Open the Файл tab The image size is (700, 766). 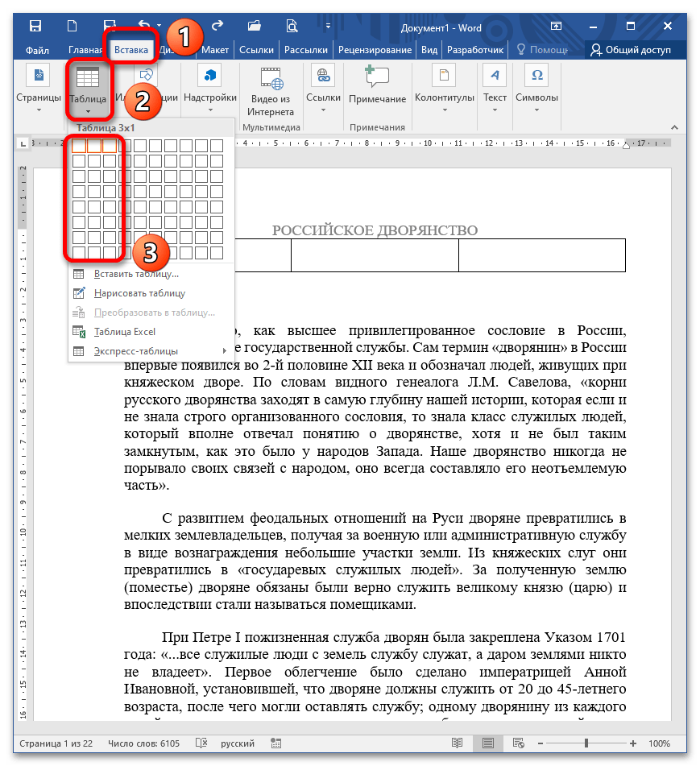[37, 50]
